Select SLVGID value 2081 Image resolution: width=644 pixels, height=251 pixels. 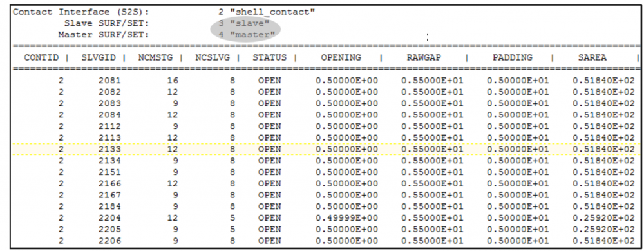click(109, 80)
